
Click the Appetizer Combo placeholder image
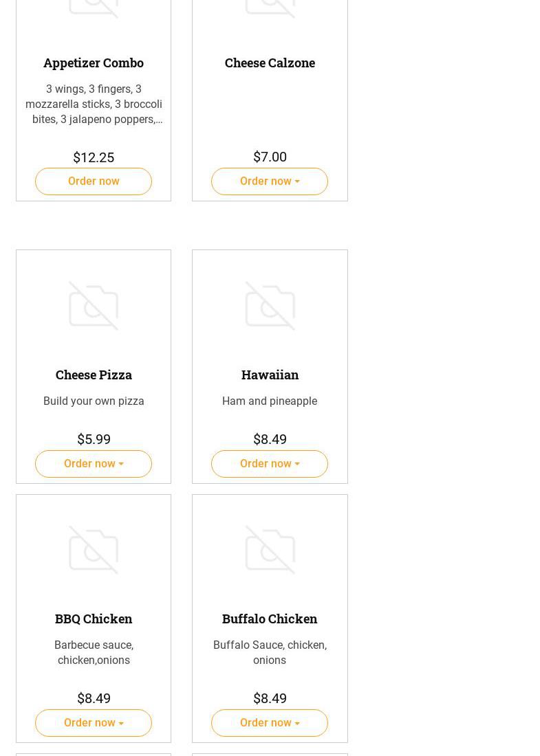94,7
